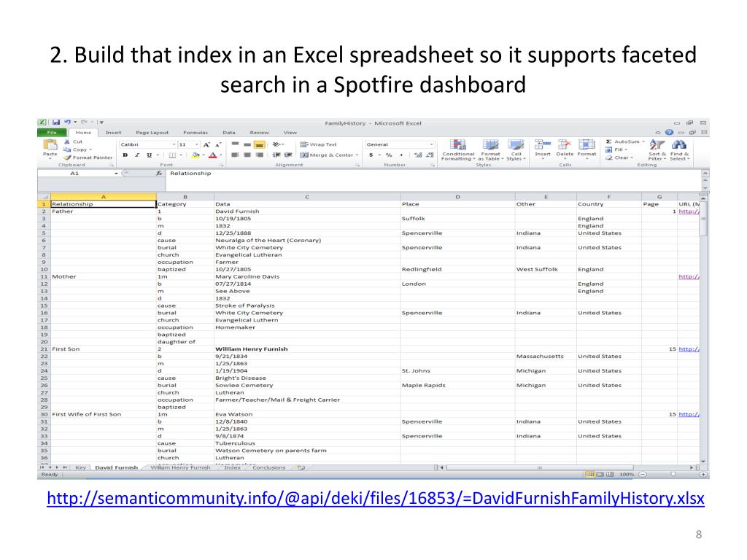
Task: Click the Undo arrow icon
Action: tap(68, 122)
